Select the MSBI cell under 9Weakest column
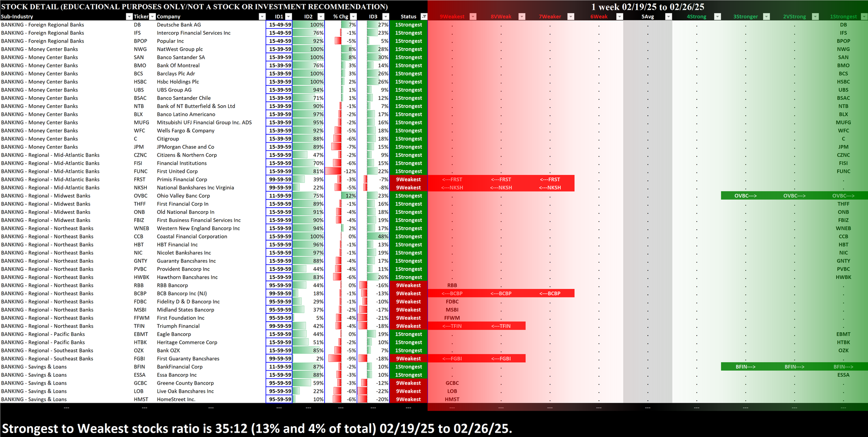The height and width of the screenshot is (437, 868). pos(452,310)
